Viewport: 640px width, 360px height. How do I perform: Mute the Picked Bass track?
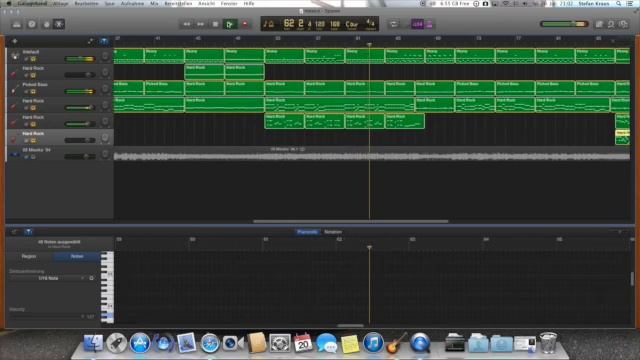[x=26, y=92]
